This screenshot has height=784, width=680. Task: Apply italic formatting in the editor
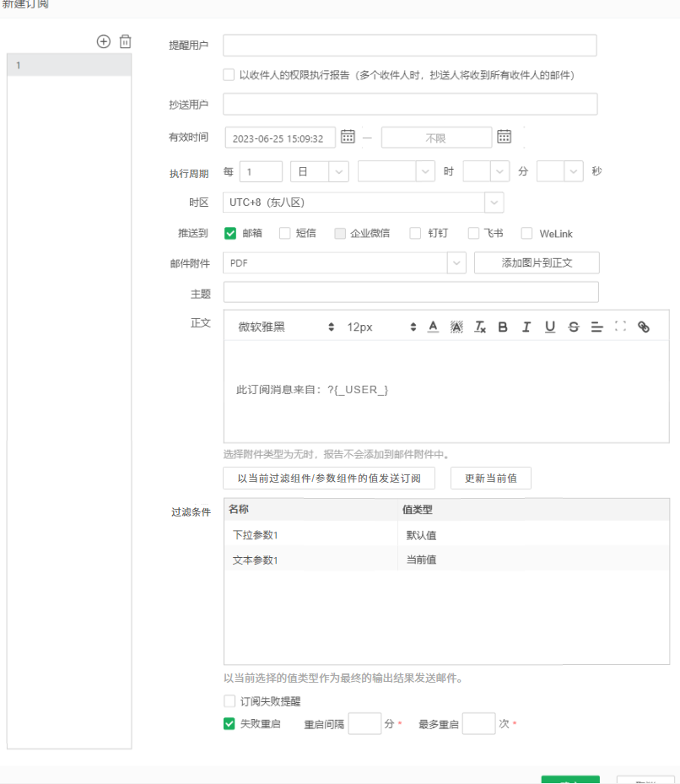pos(526,327)
